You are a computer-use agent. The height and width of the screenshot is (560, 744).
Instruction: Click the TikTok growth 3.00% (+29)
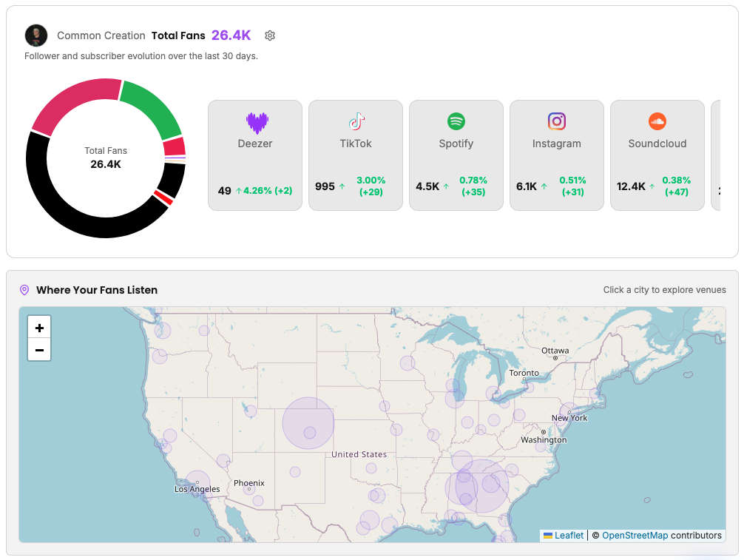(x=371, y=186)
